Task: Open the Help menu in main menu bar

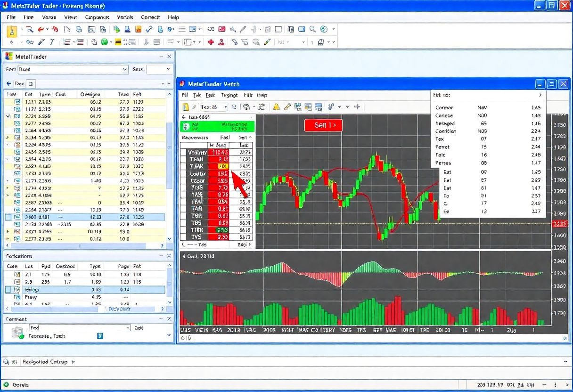Action: pyautogui.click(x=173, y=17)
